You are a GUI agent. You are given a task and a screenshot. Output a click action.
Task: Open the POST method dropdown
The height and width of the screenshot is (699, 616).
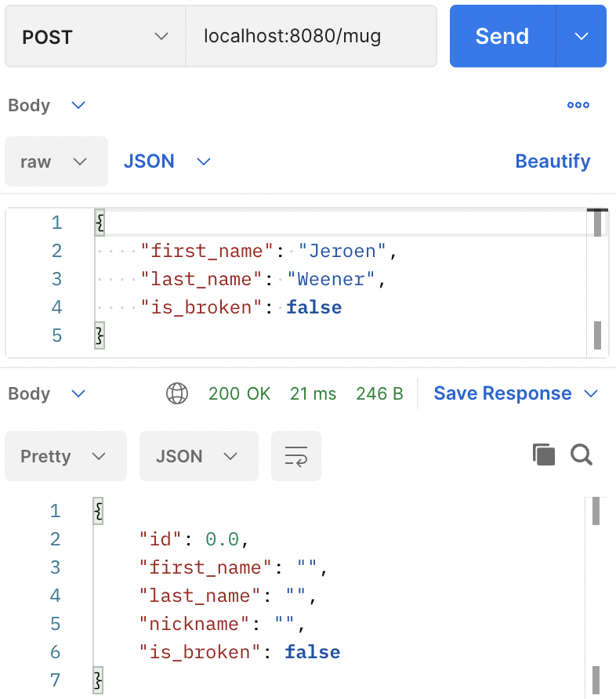point(95,37)
